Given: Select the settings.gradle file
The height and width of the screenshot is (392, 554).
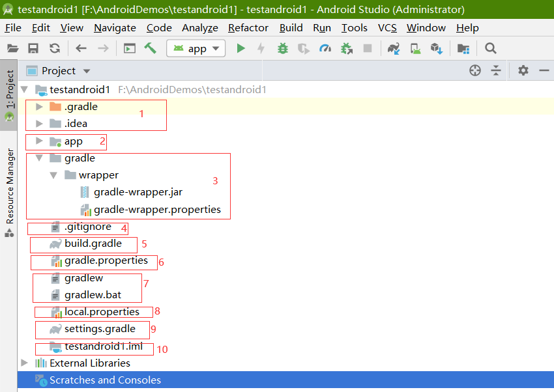Looking at the screenshot, I should [100, 329].
